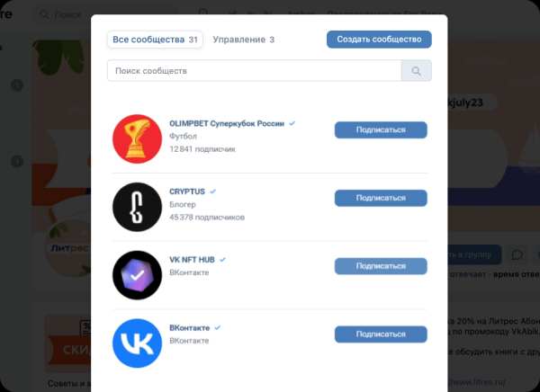540x392 pixels.
Task: Open the CRYPTUS community avatar
Action: (137, 207)
